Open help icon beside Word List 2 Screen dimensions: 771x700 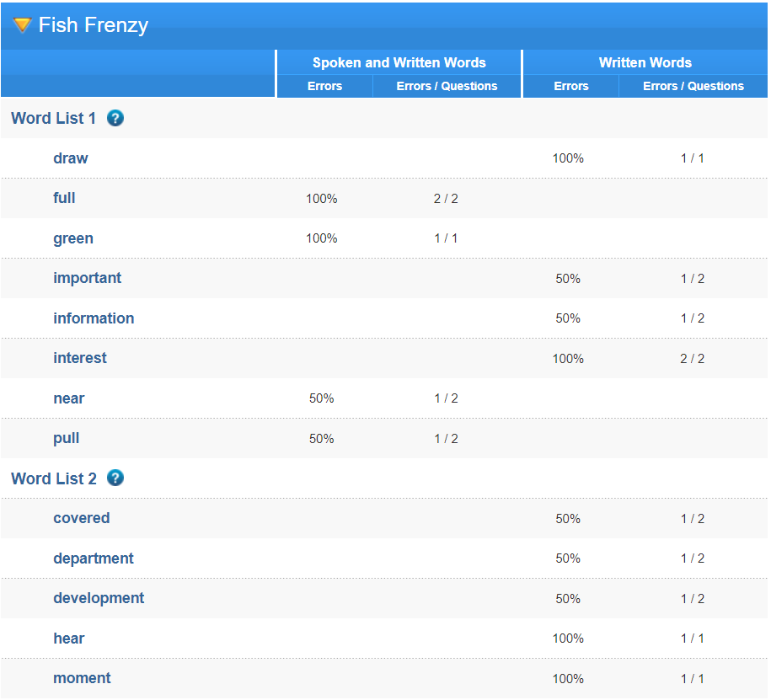pyautogui.click(x=115, y=478)
